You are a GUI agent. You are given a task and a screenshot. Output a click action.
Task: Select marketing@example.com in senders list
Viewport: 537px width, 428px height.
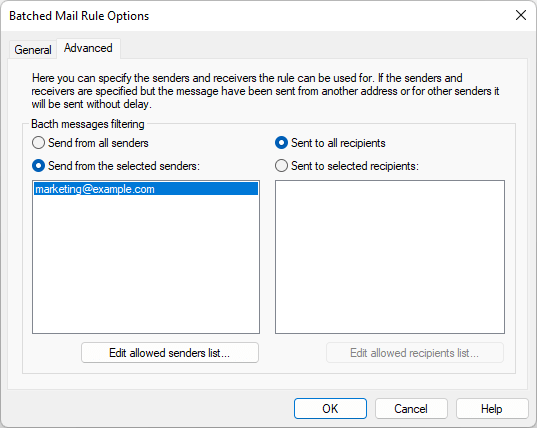tap(146, 189)
